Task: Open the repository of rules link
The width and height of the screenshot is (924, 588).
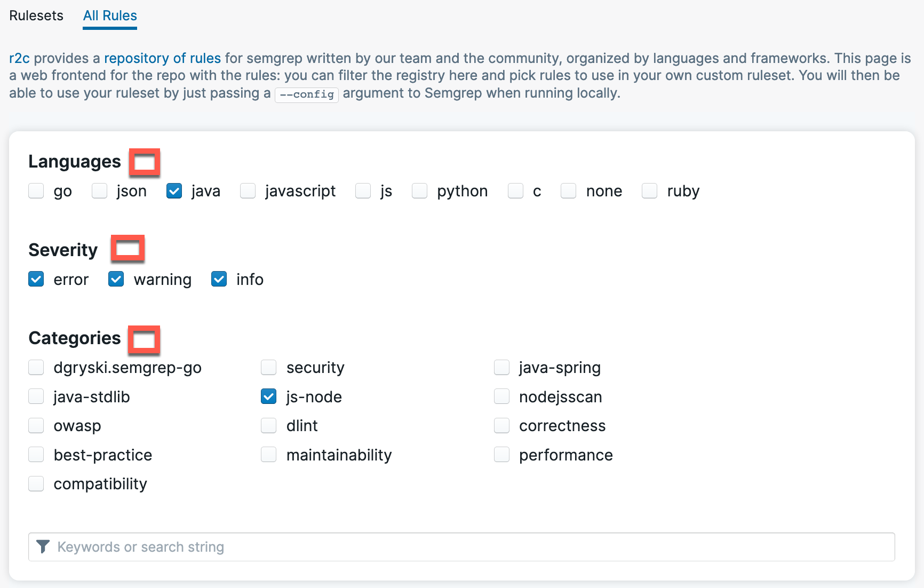Action: point(162,58)
